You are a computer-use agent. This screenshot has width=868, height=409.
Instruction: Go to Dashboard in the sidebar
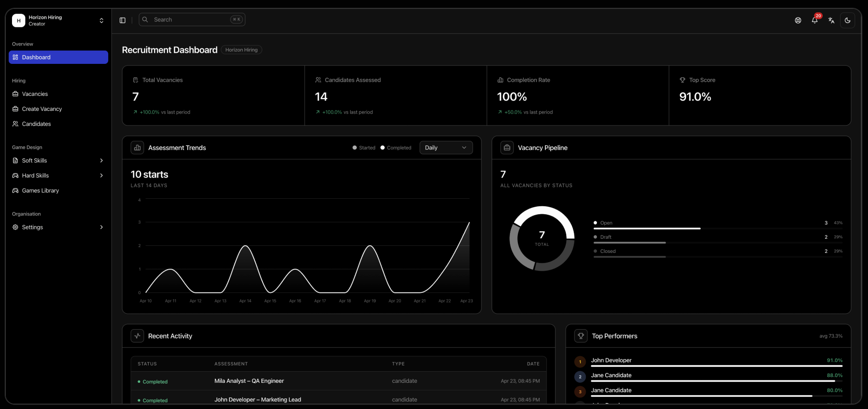click(59, 57)
